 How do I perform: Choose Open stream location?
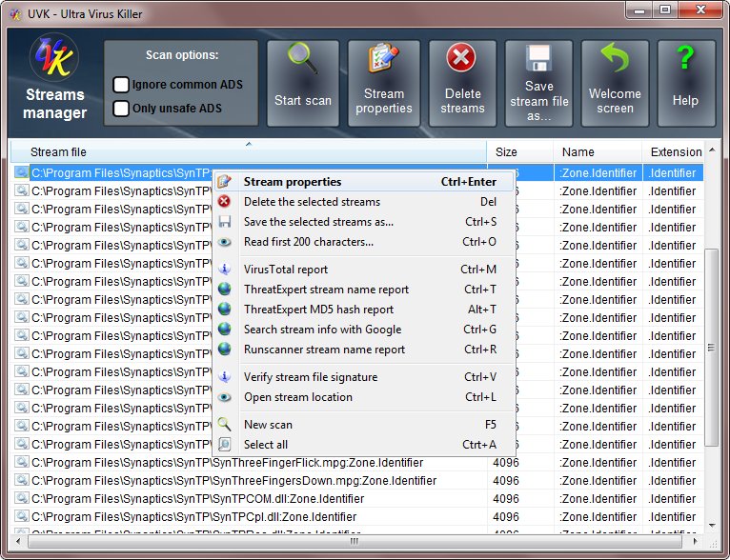tap(364, 397)
